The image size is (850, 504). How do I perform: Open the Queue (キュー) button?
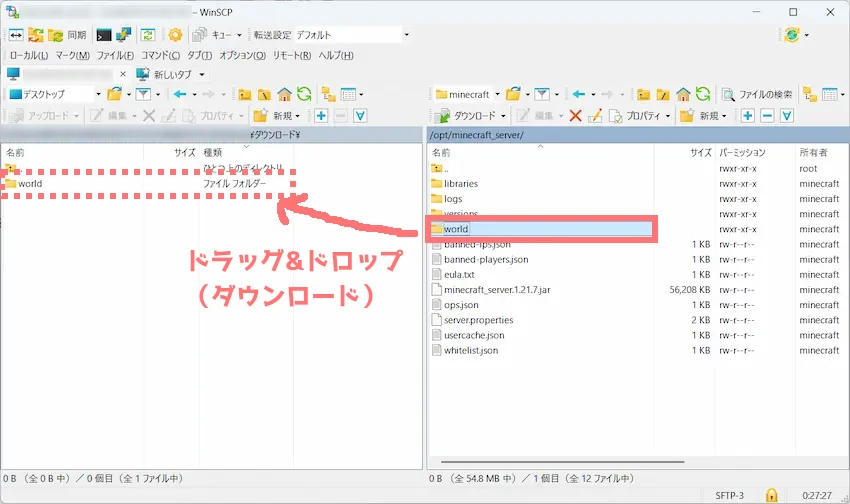point(211,35)
